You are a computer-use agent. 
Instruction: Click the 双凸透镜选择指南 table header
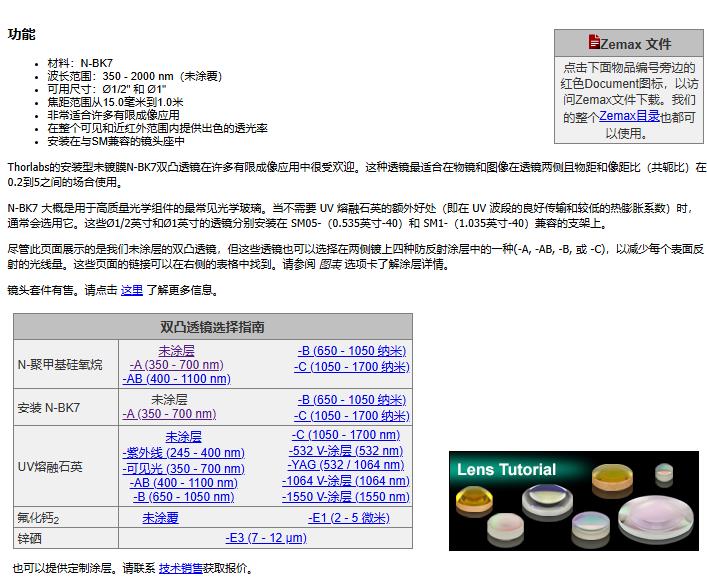click(212, 327)
